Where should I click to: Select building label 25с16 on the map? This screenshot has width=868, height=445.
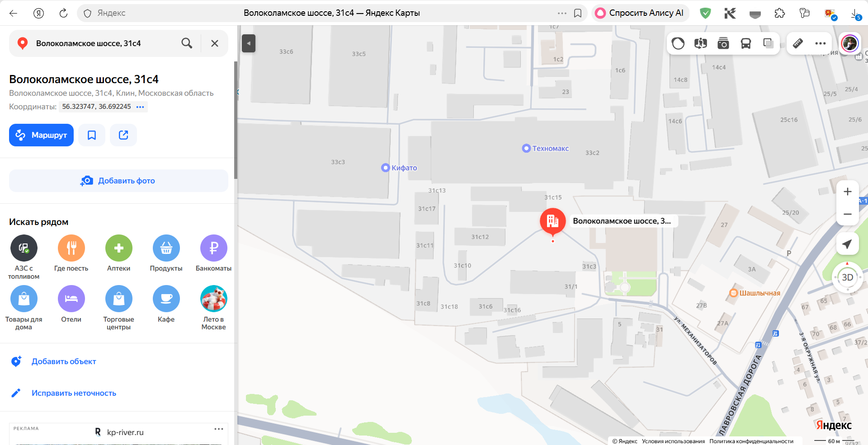tap(789, 120)
